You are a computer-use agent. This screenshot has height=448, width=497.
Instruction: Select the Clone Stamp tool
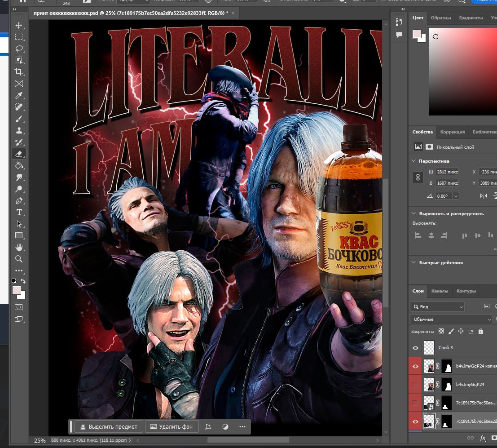19,130
